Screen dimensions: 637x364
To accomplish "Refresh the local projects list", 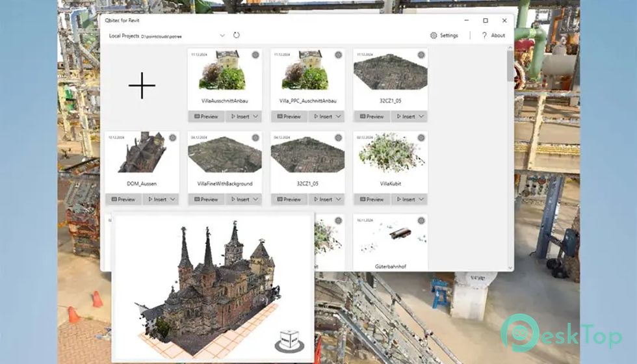I will click(x=237, y=35).
